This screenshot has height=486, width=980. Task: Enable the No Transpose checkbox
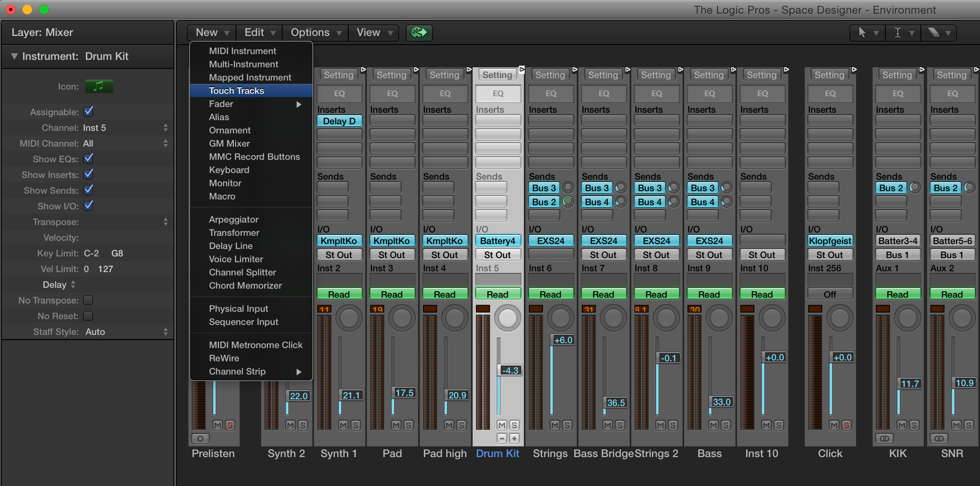pyautogui.click(x=88, y=300)
